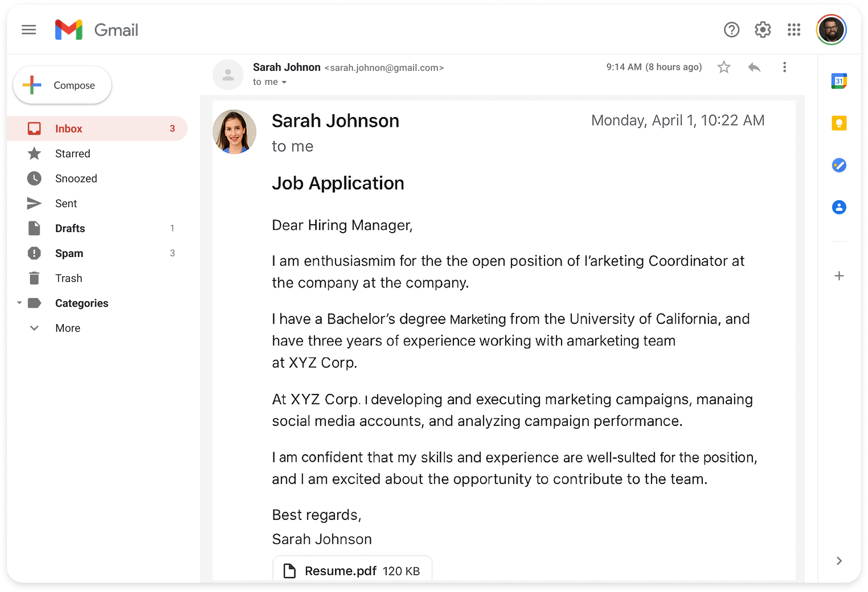Open Google apps grid

tap(794, 30)
